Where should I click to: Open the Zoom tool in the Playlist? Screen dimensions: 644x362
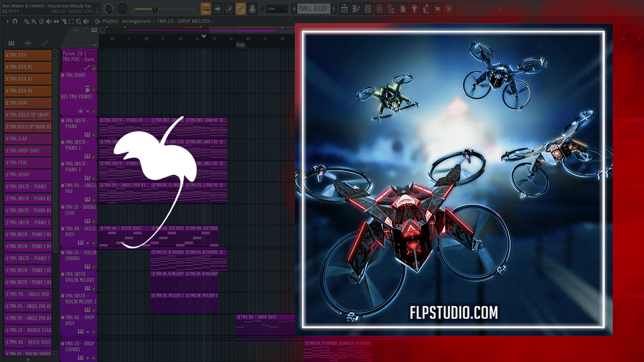coord(78,21)
